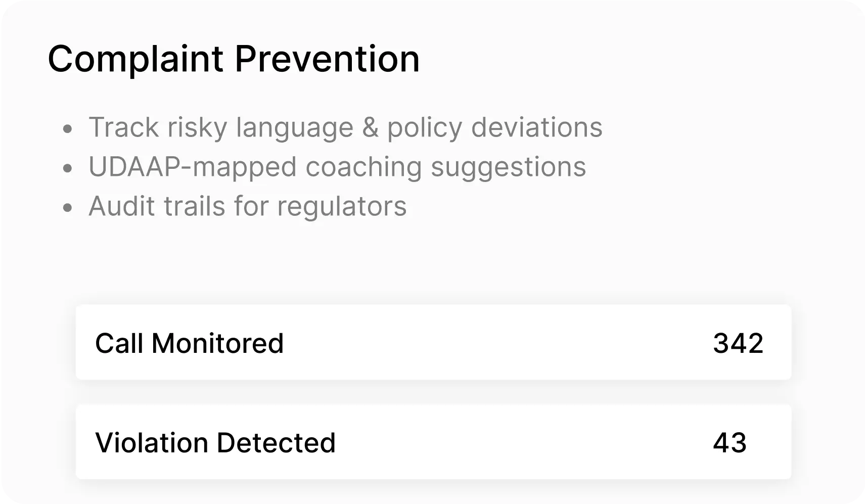Click the Call Monitored label

(x=189, y=343)
